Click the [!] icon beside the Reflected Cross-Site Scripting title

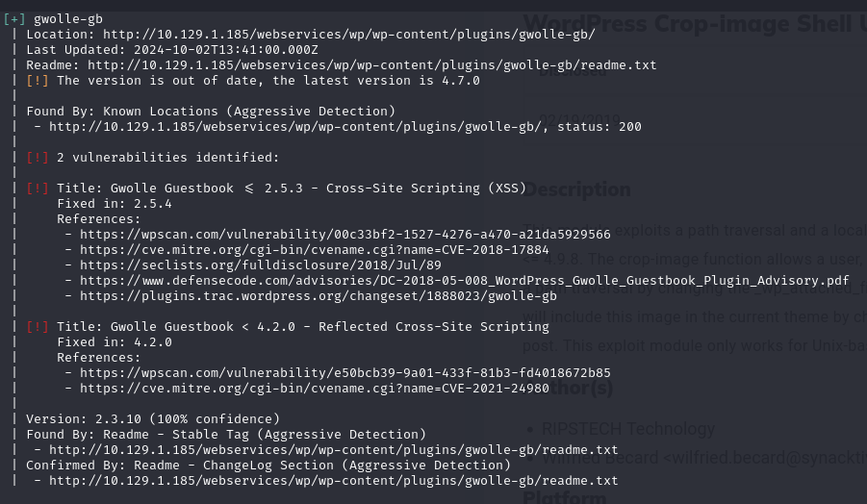pyautogui.click(x=38, y=327)
